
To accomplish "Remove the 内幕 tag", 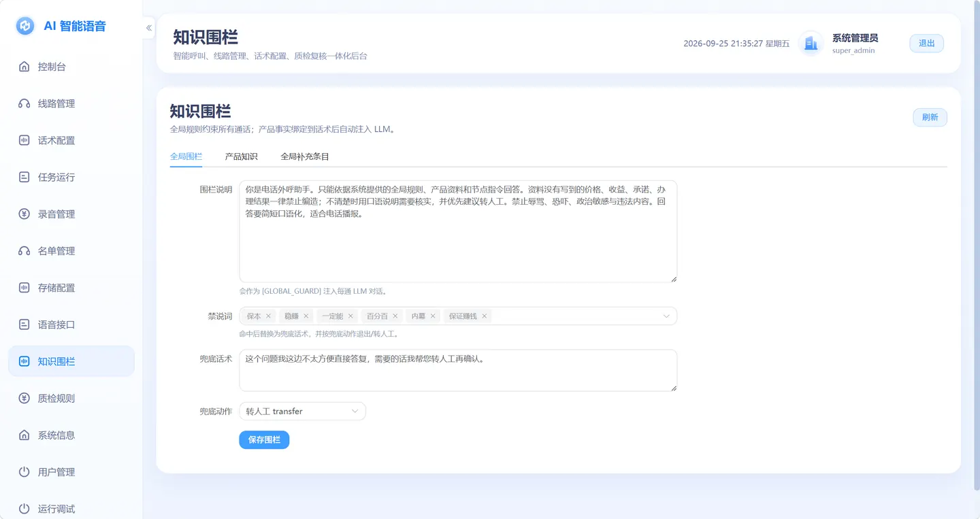I will click(433, 316).
